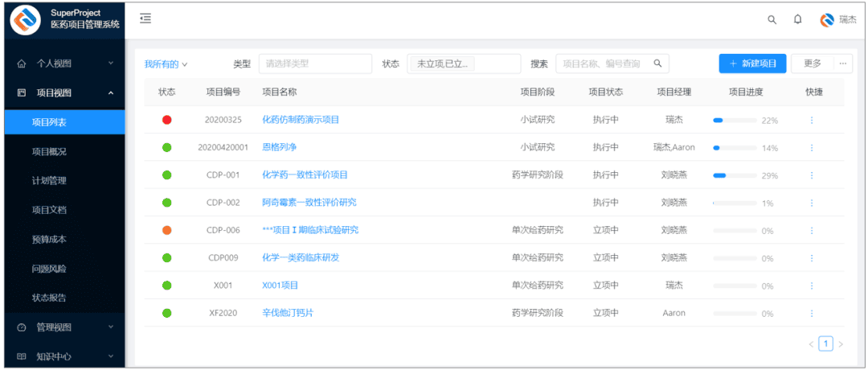Collapse the sidebar with the menu fold icon

click(x=145, y=18)
